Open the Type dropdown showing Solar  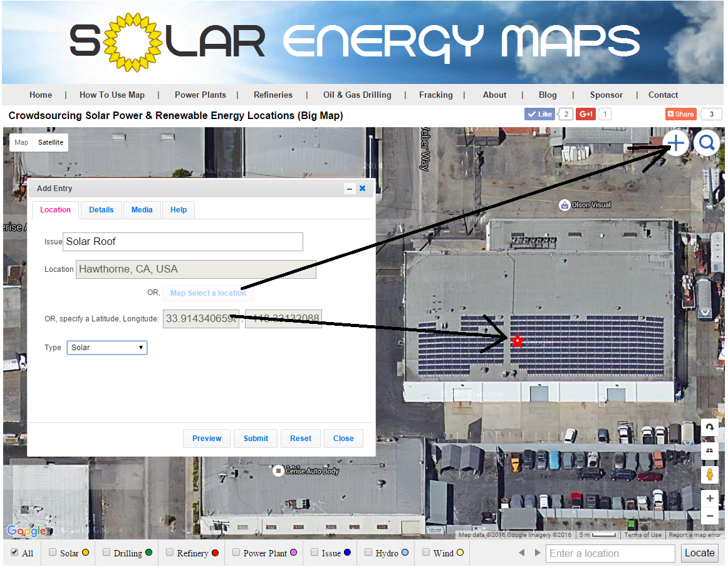[107, 347]
